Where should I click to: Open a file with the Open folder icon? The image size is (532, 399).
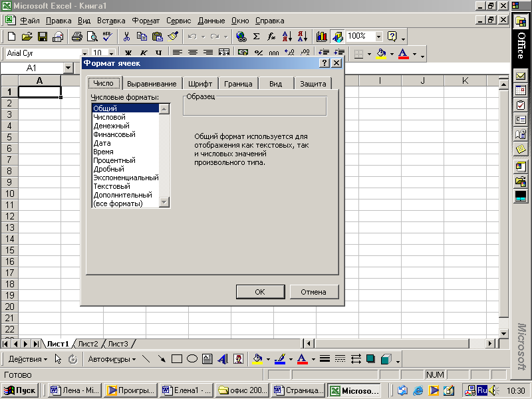pyautogui.click(x=27, y=37)
